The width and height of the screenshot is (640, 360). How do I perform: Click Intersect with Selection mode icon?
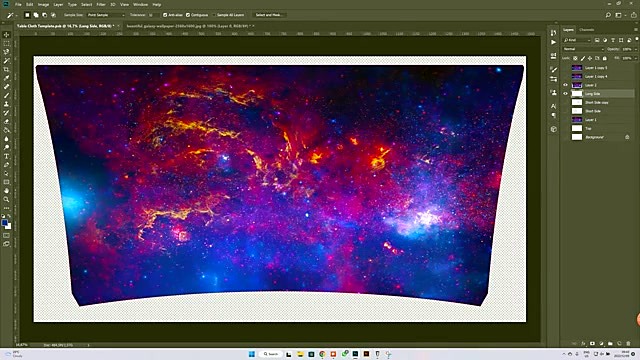(x=53, y=15)
